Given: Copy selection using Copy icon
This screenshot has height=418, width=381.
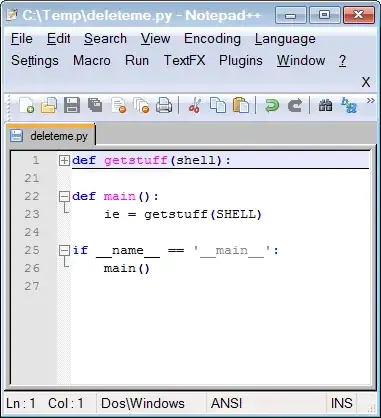Looking at the screenshot, I should click(x=218, y=106).
